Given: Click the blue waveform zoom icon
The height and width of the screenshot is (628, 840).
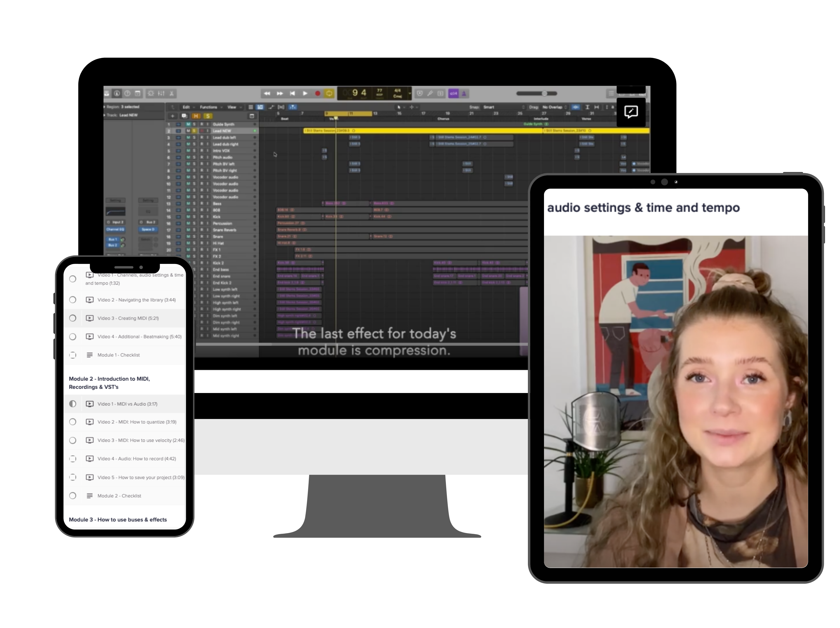Looking at the screenshot, I should click(x=576, y=107).
